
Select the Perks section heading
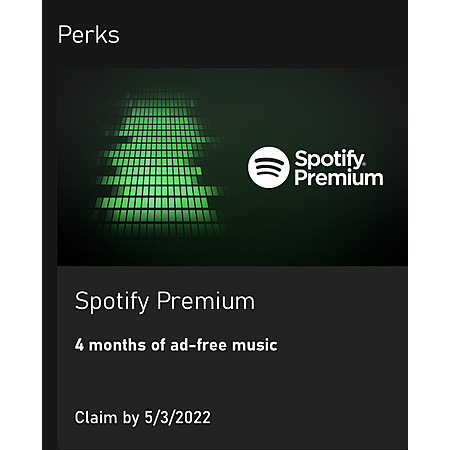[x=89, y=34]
